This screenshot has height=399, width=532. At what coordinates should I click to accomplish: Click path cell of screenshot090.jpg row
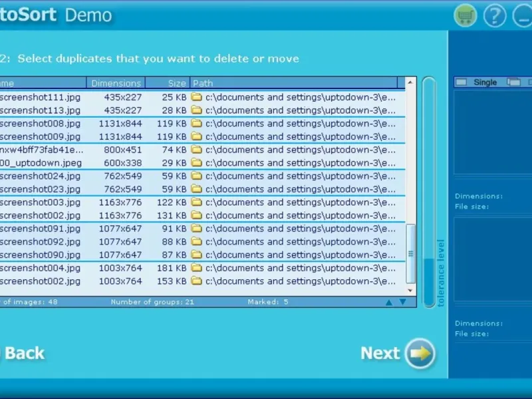click(x=301, y=255)
